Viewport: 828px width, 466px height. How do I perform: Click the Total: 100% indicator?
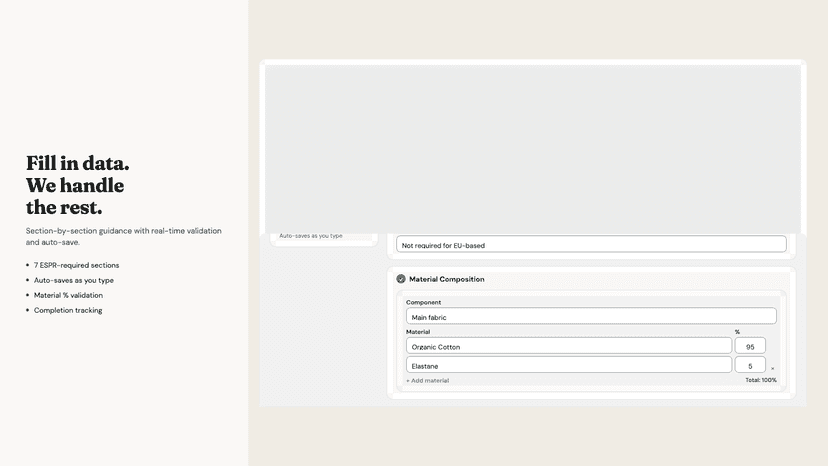coord(761,380)
